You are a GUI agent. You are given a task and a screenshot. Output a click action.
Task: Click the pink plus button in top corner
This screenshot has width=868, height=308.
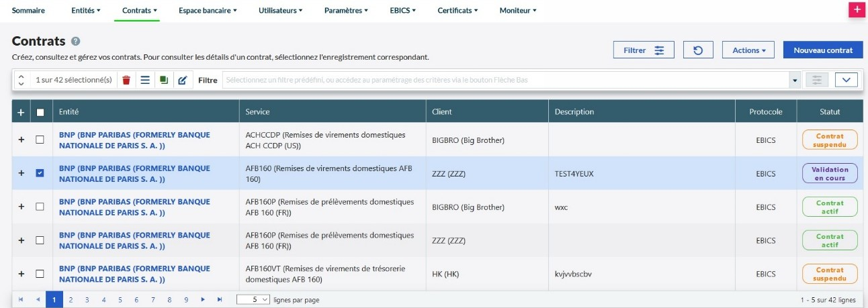pyautogui.click(x=856, y=9)
